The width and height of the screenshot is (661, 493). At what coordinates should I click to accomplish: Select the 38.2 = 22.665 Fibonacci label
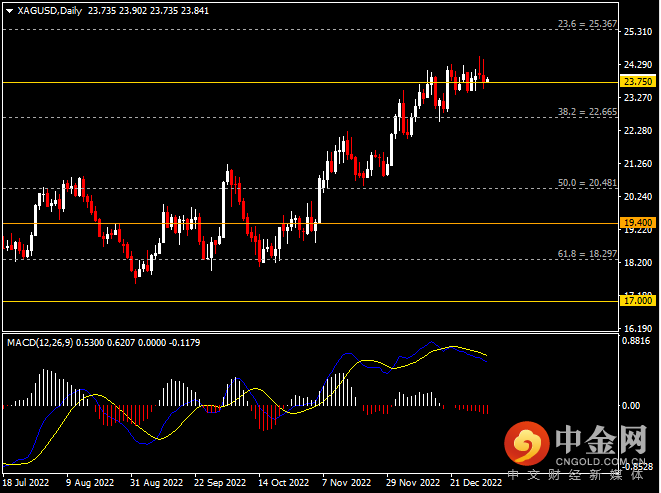pyautogui.click(x=586, y=112)
